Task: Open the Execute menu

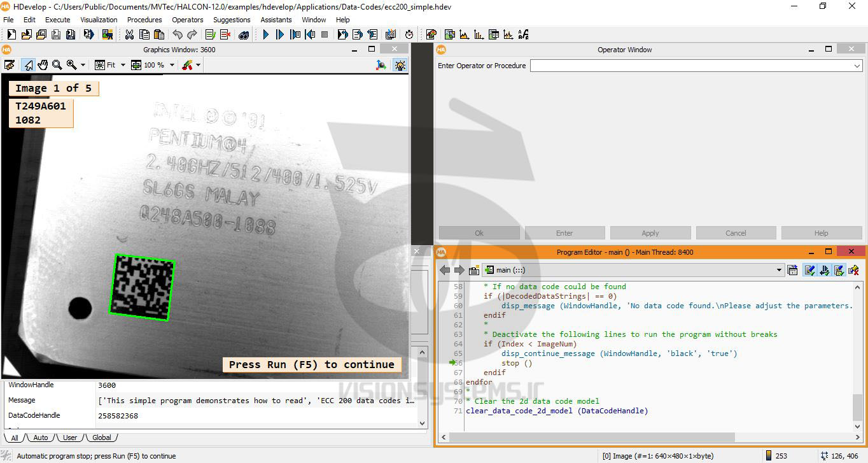Action: (57, 20)
